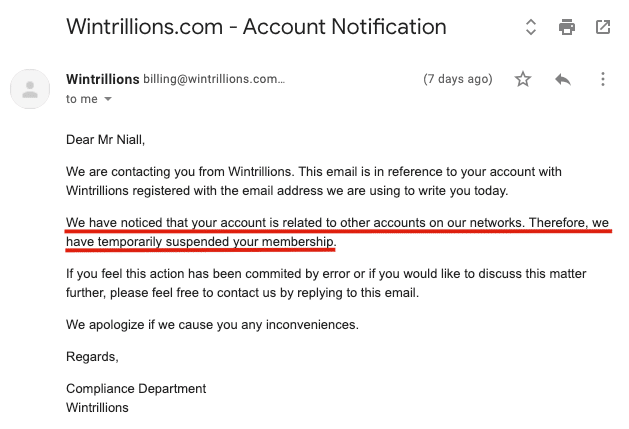Click the expand all arrows icon
The image size is (629, 429).
coord(531,27)
